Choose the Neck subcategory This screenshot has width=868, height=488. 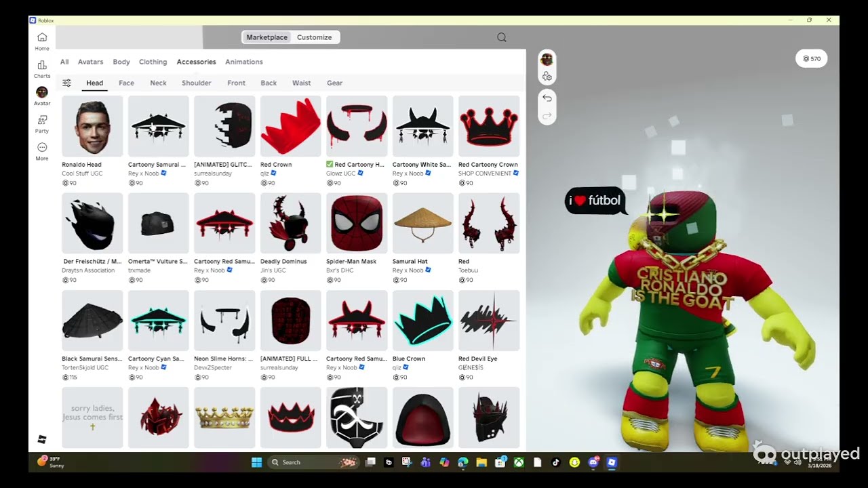pyautogui.click(x=158, y=83)
